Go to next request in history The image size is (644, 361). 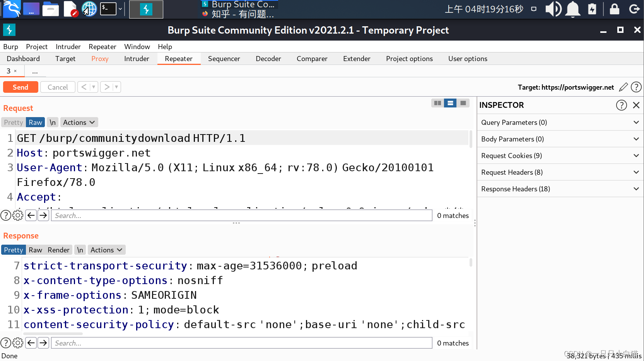(x=107, y=87)
